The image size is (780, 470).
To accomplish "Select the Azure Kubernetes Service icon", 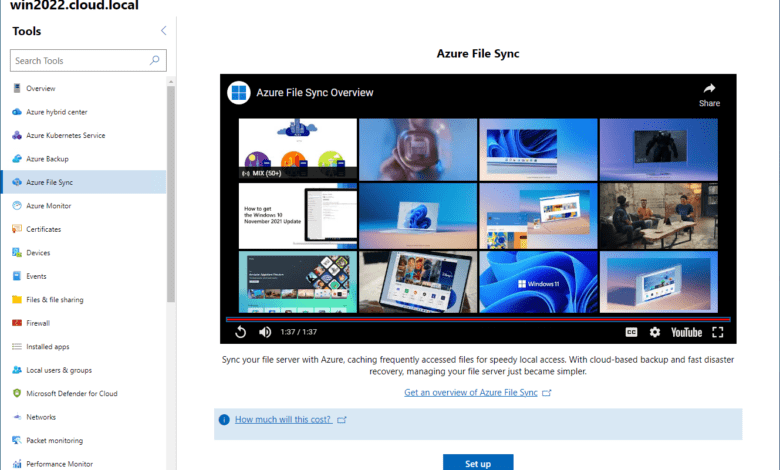I will [17, 135].
